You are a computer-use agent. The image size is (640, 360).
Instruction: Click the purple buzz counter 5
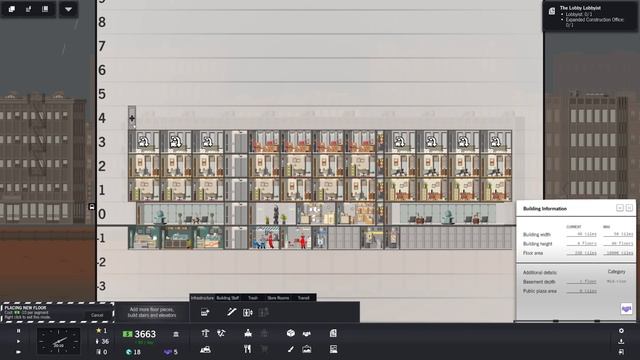(x=171, y=352)
